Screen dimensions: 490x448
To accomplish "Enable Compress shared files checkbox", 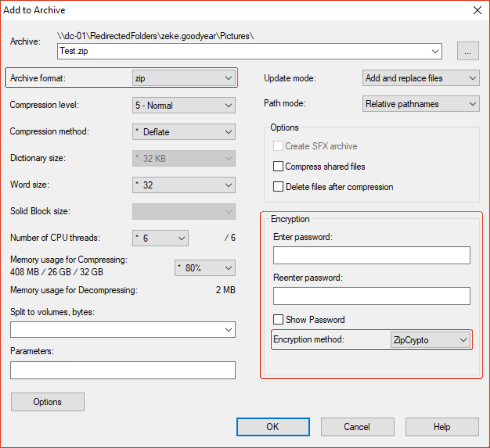I will point(278,167).
